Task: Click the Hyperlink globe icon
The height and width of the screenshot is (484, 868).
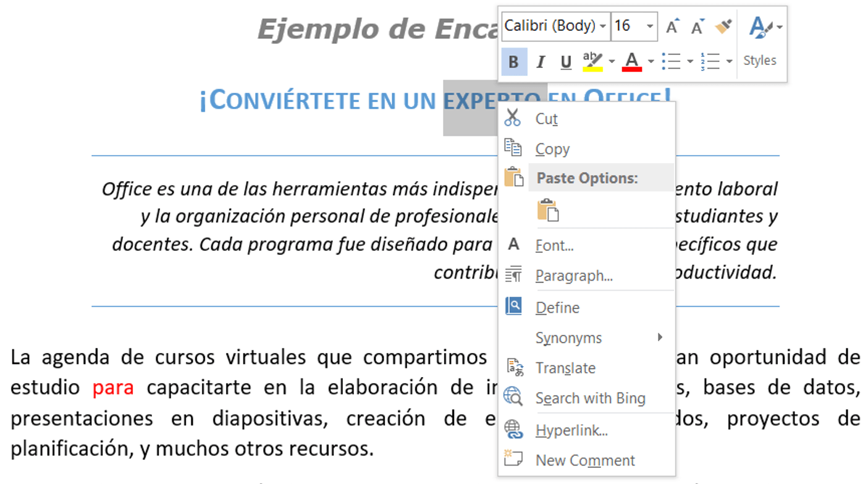Action: tap(513, 429)
